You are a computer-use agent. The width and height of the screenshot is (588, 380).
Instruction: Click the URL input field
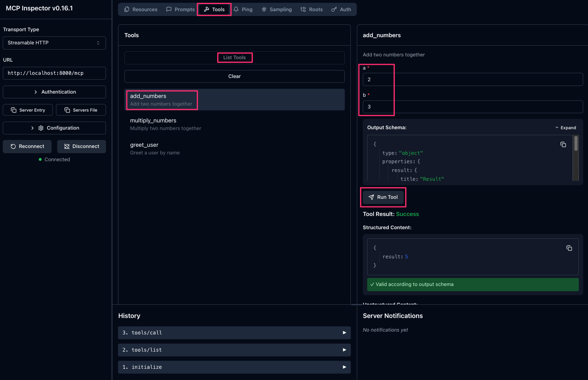click(54, 73)
